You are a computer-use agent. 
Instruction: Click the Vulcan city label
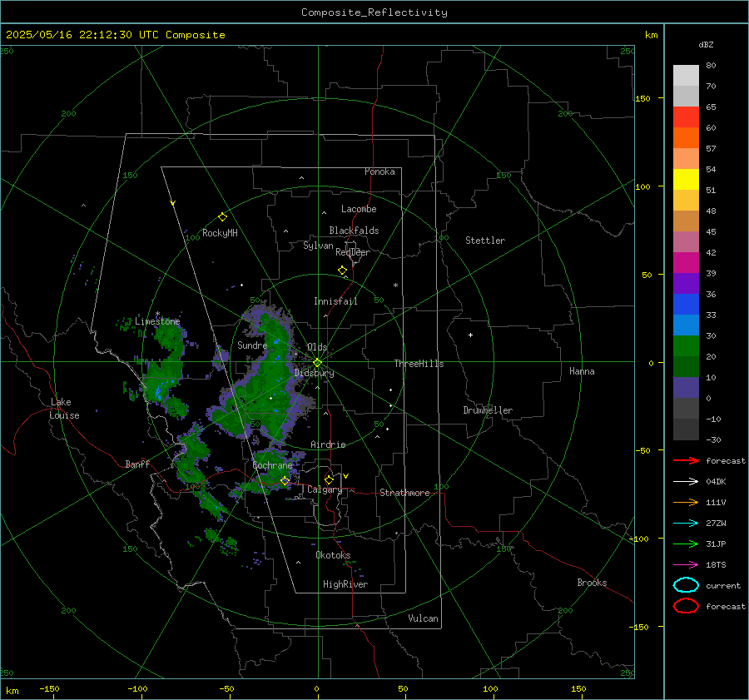423,618
